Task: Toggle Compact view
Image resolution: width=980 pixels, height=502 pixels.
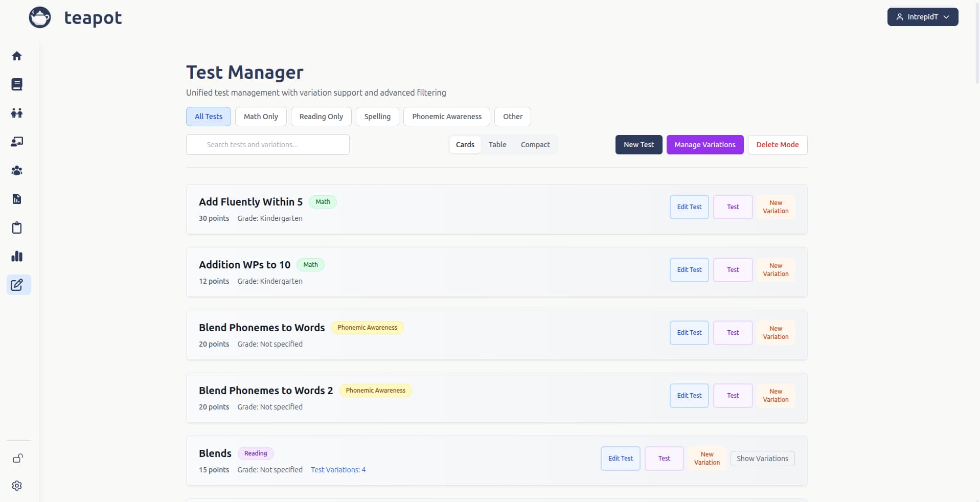Action: (x=535, y=144)
